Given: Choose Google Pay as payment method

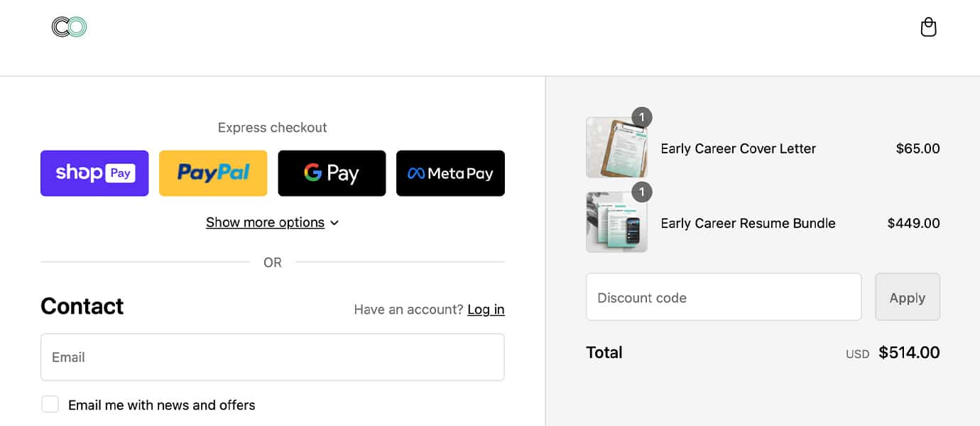Looking at the screenshot, I should tap(332, 173).
